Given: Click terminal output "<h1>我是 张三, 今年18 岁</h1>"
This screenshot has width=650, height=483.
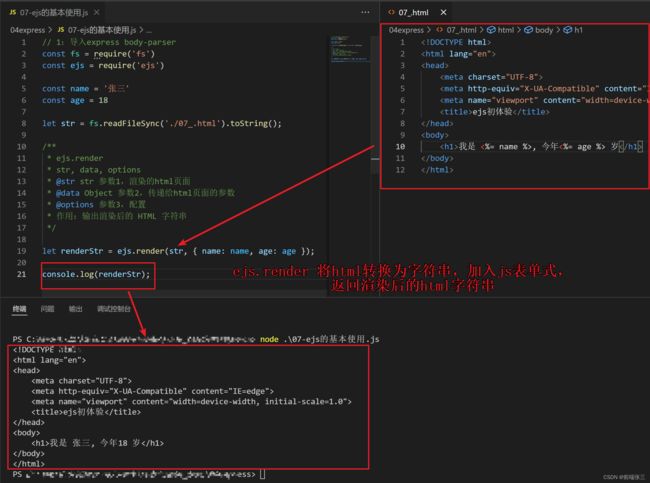Looking at the screenshot, I should click(98, 443).
